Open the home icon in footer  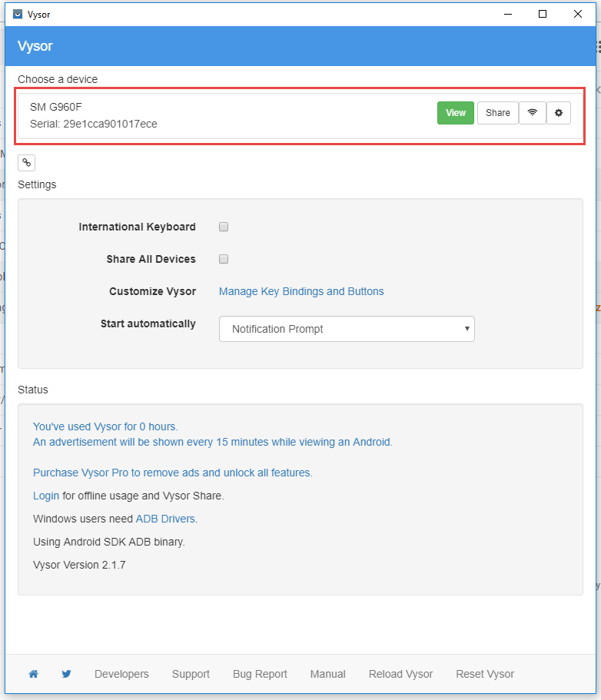[x=34, y=674]
